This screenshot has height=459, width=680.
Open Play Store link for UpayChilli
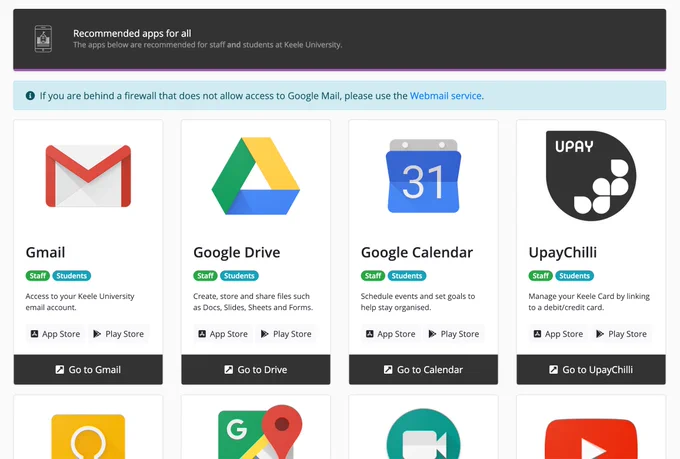coord(621,334)
